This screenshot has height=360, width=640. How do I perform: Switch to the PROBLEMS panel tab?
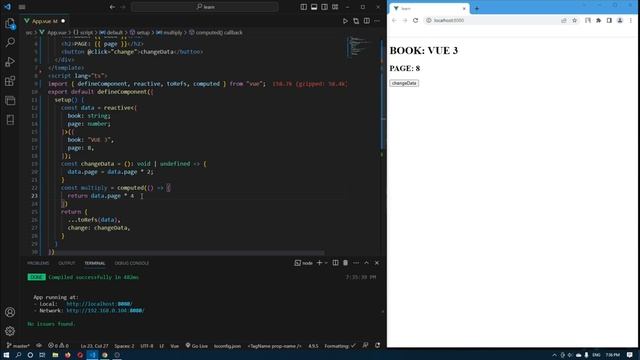pyautogui.click(x=38, y=263)
